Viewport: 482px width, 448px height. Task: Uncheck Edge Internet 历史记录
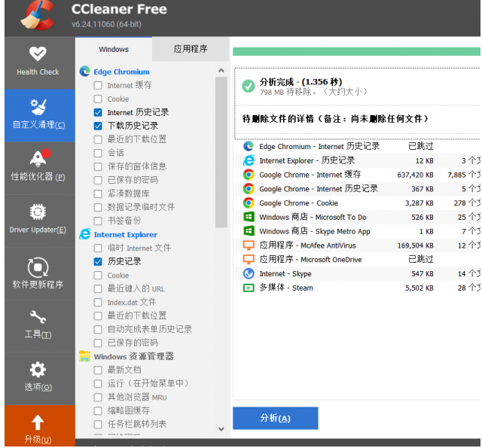pyautogui.click(x=98, y=112)
